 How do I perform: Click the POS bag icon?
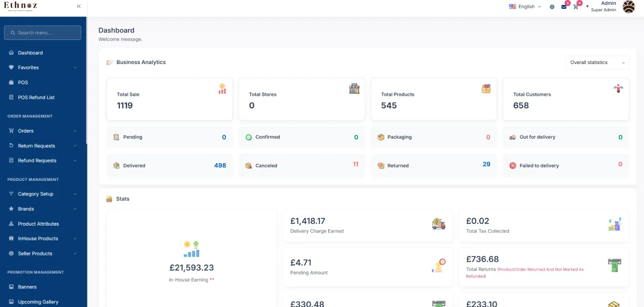(11, 82)
